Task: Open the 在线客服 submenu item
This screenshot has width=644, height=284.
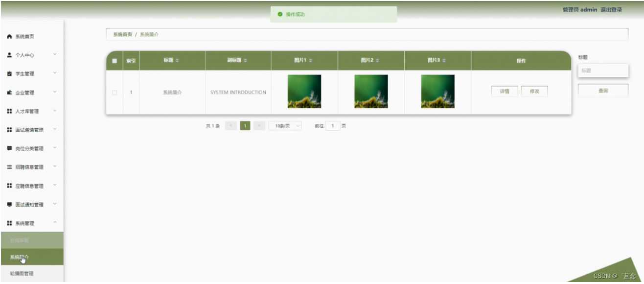Action: coord(32,240)
